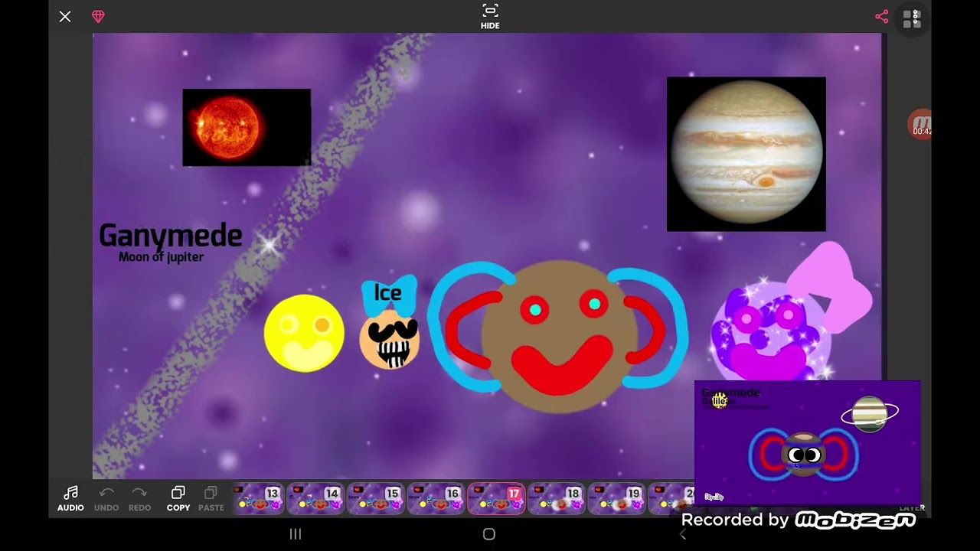
Task: Click the HIDE interface button
Action: point(490,16)
